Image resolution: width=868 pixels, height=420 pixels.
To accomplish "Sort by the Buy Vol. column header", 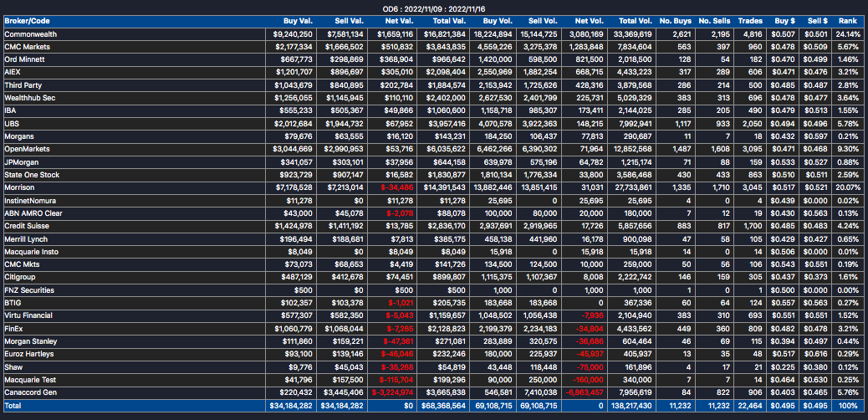I will pos(497,21).
